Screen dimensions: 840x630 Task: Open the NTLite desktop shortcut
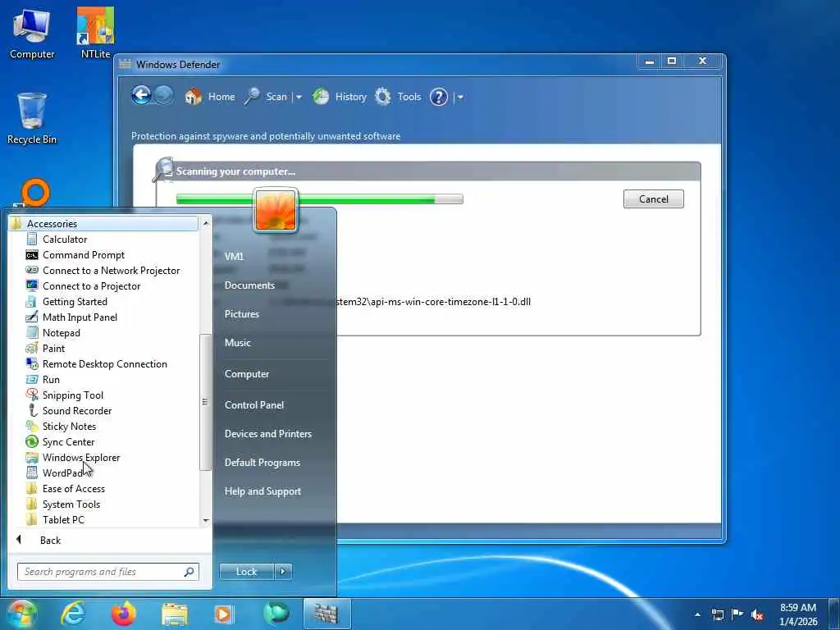point(95,33)
